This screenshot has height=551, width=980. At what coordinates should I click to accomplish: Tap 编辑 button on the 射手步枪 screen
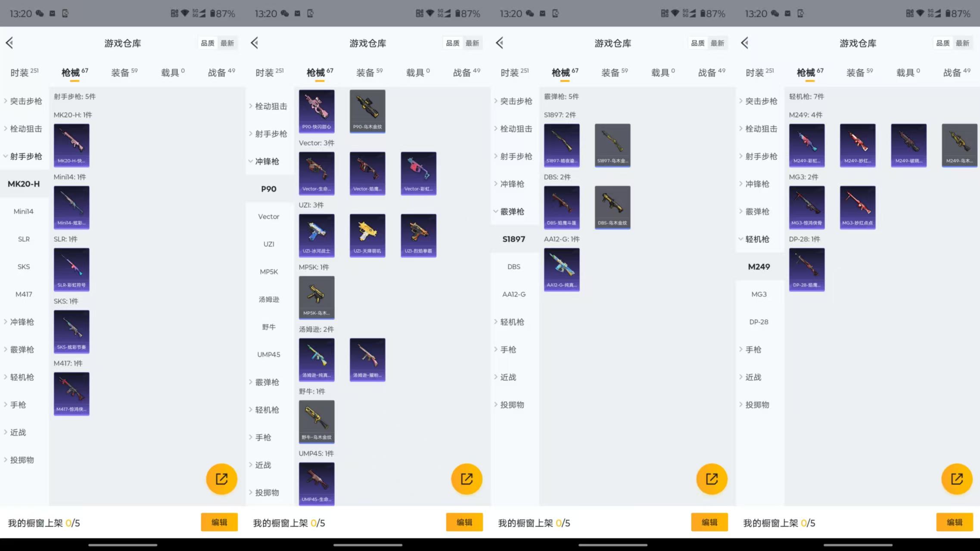click(219, 522)
